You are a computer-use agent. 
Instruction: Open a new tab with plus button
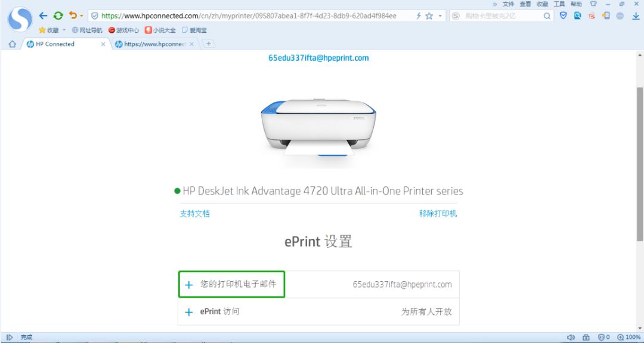209,43
